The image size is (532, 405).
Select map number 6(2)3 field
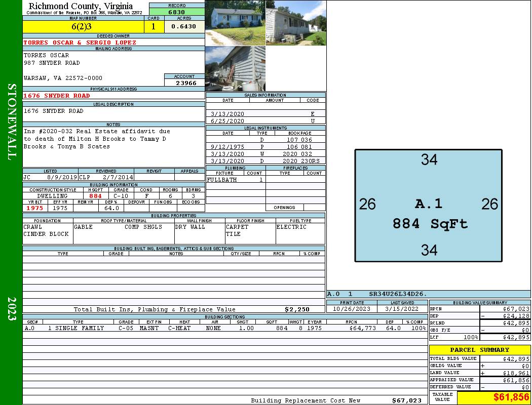pos(83,26)
